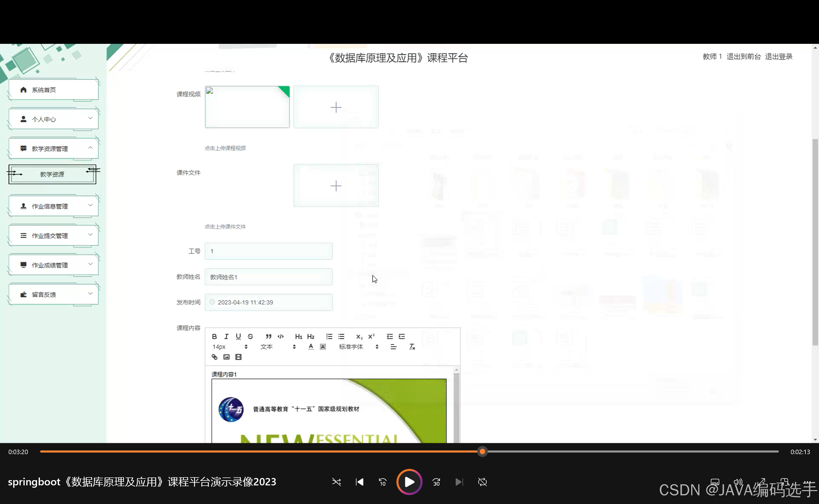This screenshot has width=819, height=504.
Task: Click the textbook cover image in editor
Action: coord(329,411)
